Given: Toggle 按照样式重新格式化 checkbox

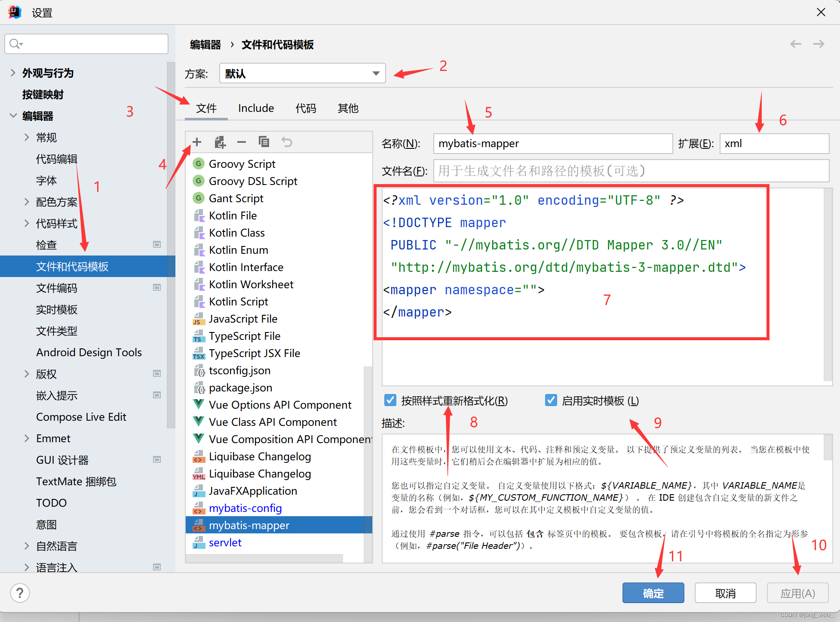Looking at the screenshot, I should pos(390,400).
